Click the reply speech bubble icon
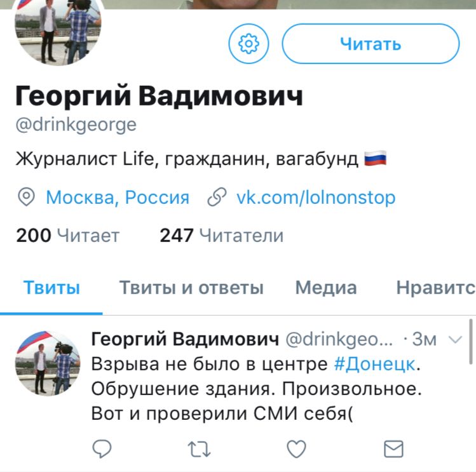Image resolution: width=476 pixels, height=472 pixels. [x=102, y=448]
